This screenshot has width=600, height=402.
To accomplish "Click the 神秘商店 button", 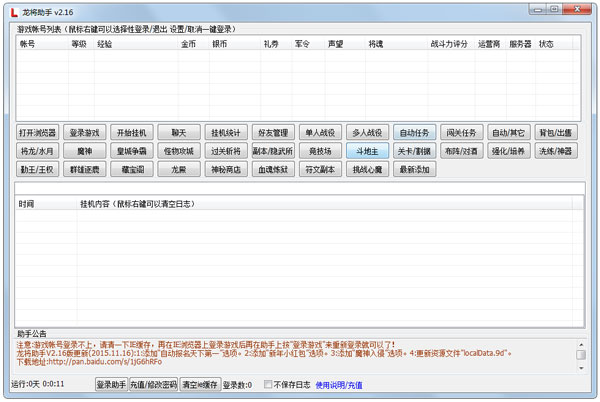I will pyautogui.click(x=226, y=170).
